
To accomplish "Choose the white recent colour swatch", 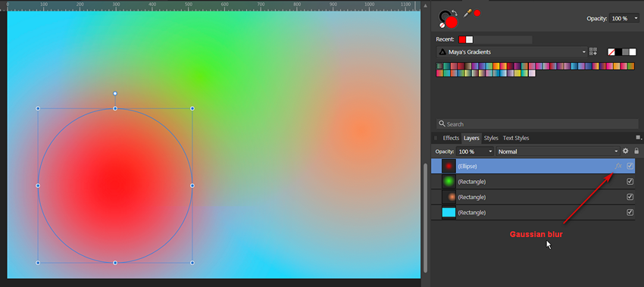I will (x=469, y=39).
